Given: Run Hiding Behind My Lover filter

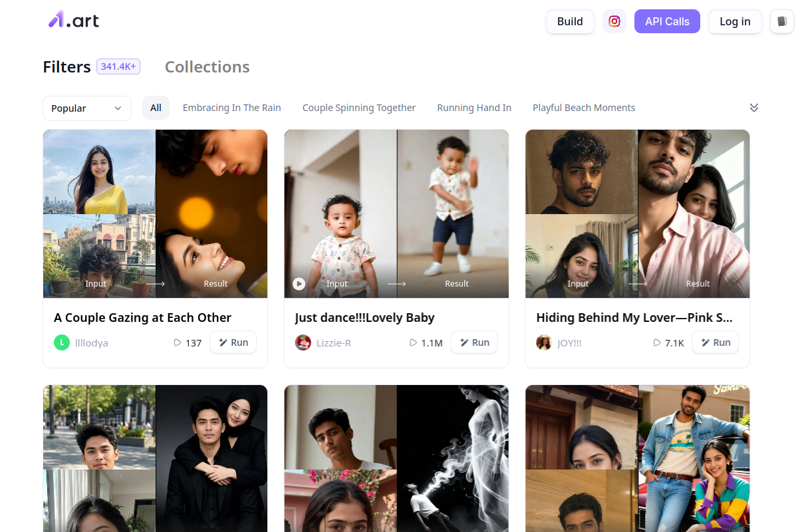Looking at the screenshot, I should [716, 342].
